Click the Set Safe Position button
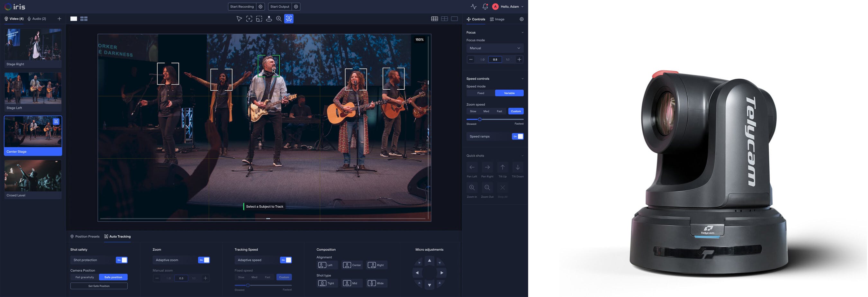 pyautogui.click(x=99, y=286)
